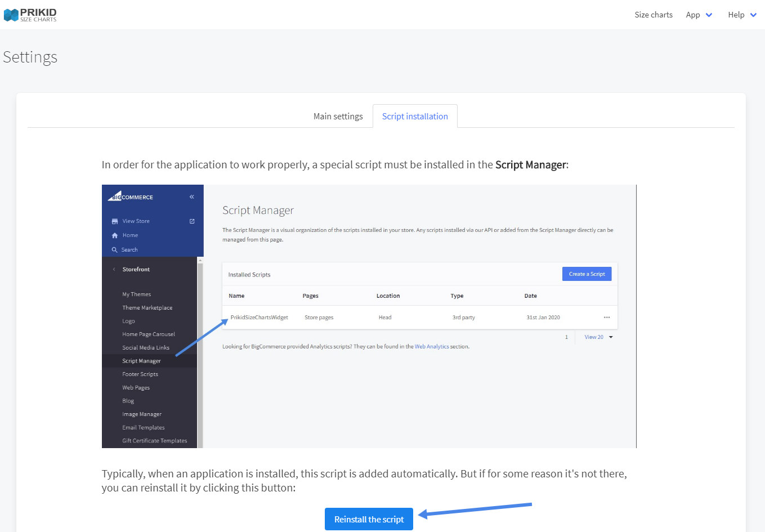Expand the App dropdown menu

(699, 15)
